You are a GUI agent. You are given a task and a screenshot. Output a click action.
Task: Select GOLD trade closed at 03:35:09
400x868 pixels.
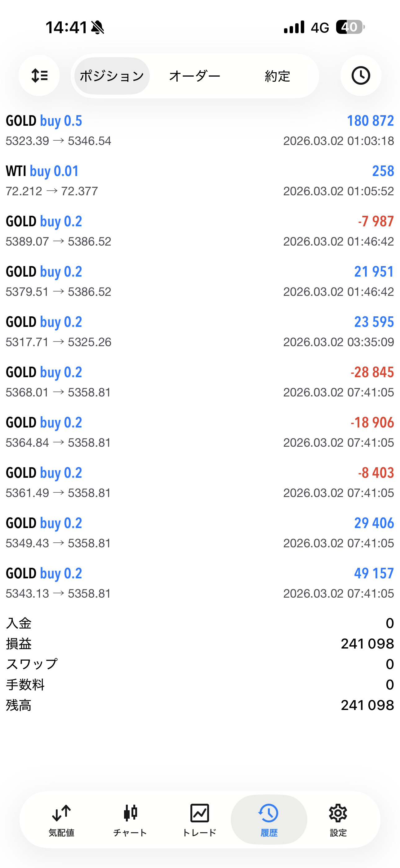tap(200, 332)
